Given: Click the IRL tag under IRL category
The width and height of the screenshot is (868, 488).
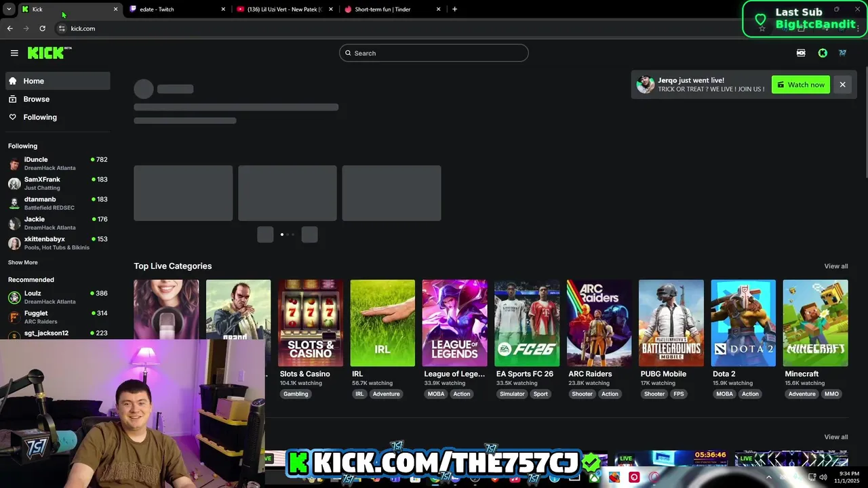Looking at the screenshot, I should coord(359,394).
